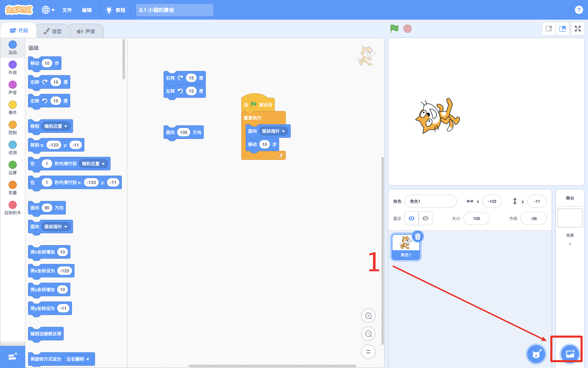Hide sprite with crossed eye icon
The image size is (588, 368).
click(x=425, y=218)
